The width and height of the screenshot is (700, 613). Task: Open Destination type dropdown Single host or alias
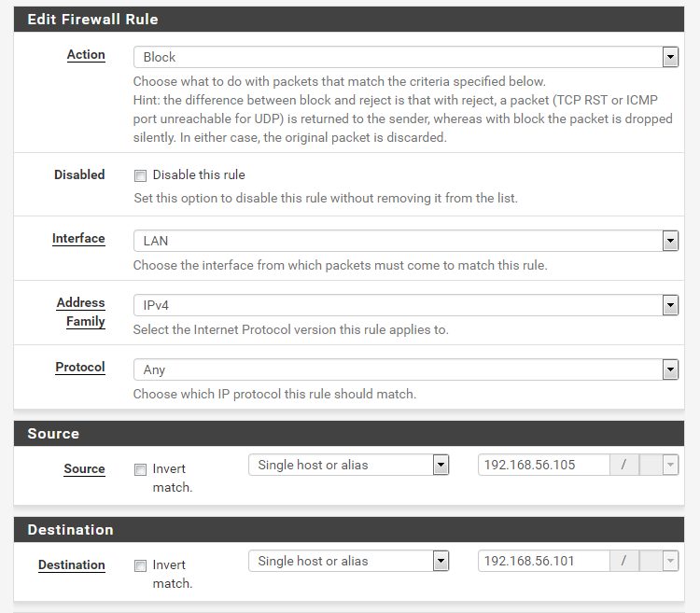[x=348, y=562]
